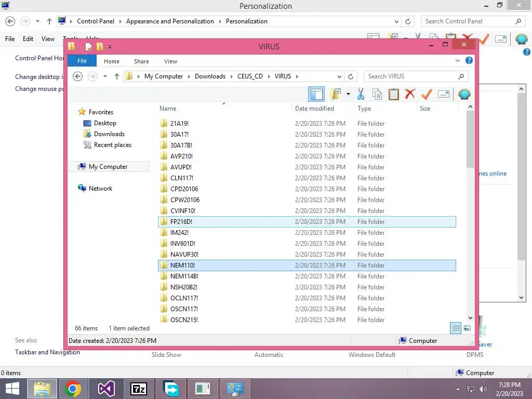Screen dimensions: 532x399
Task: Click the Search Control Panel field
Action: click(x=473, y=21)
